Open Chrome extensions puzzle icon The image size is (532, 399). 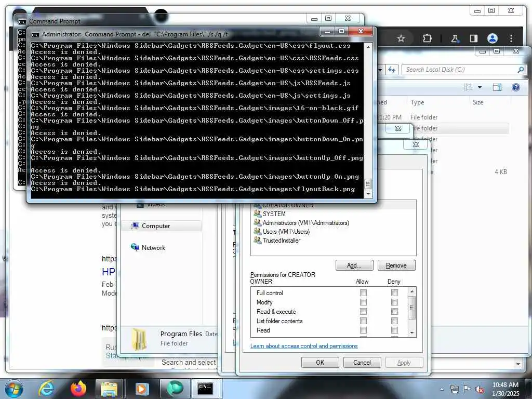[x=427, y=38]
